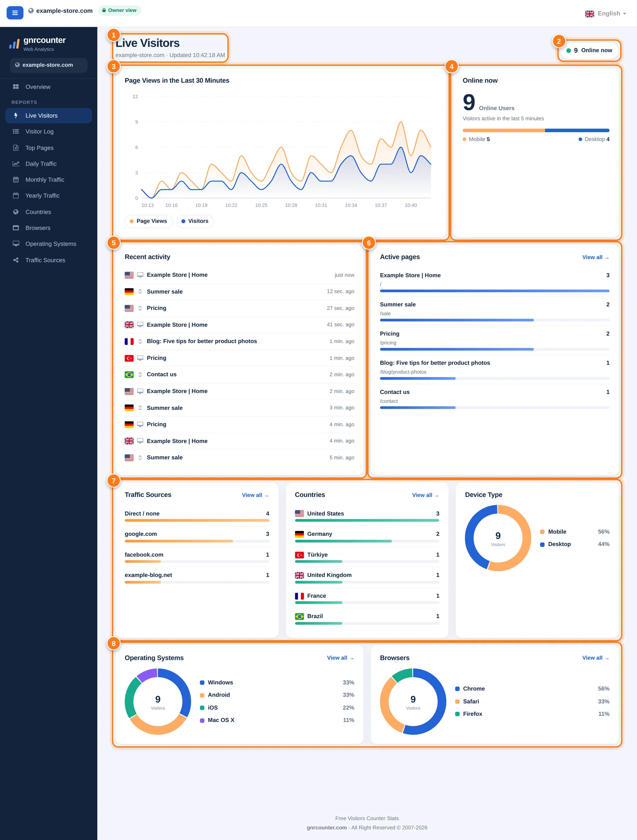Image resolution: width=637 pixels, height=840 pixels.
Task: Click the UK flag icon in header
Action: tap(590, 14)
